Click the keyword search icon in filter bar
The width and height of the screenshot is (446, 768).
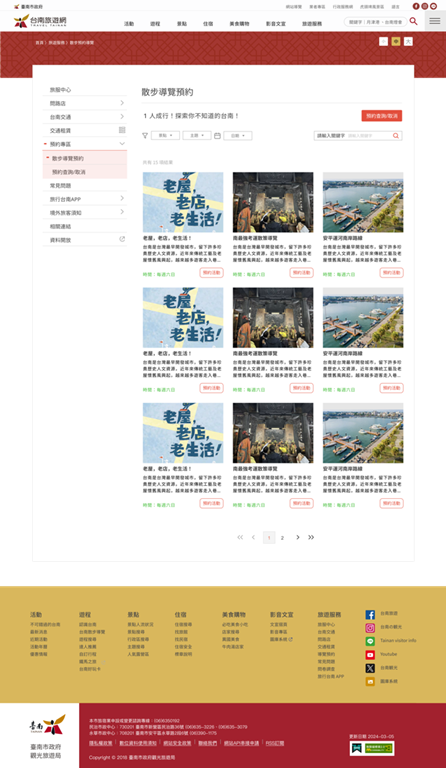tap(396, 136)
